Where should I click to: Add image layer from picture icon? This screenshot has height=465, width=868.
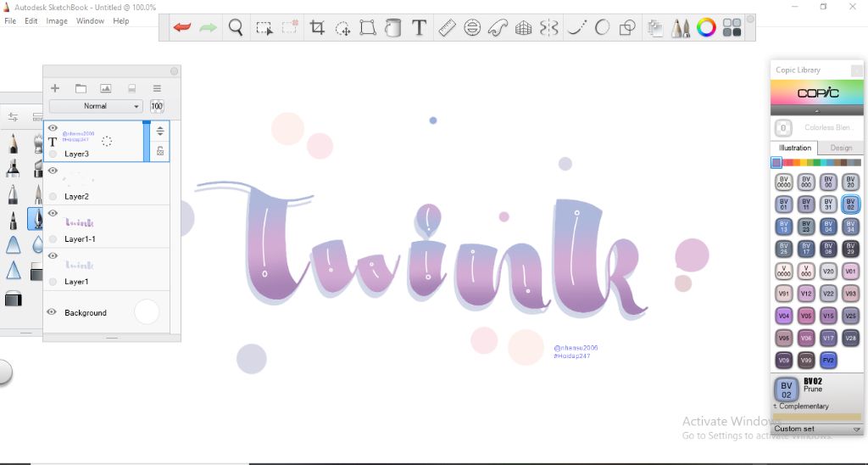106,88
